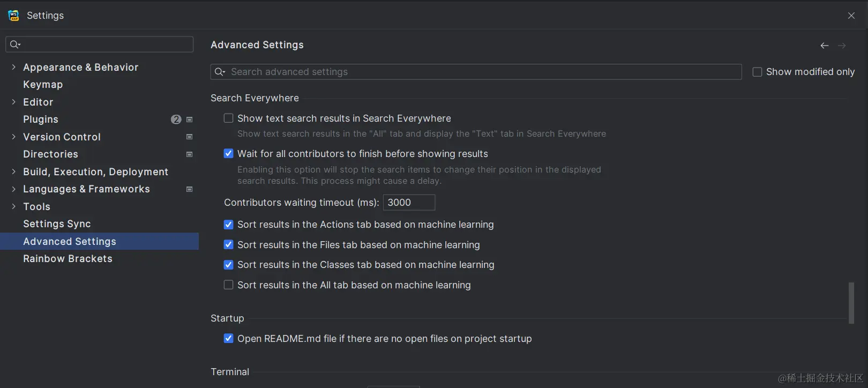Click the forward navigation arrow icon
Viewport: 868px width, 388px height.
[x=842, y=46]
